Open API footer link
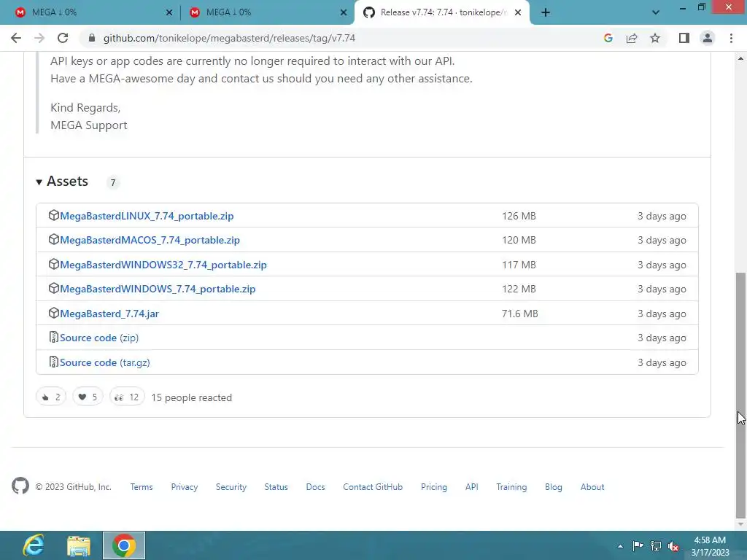Image resolution: width=747 pixels, height=560 pixels. coord(472,487)
